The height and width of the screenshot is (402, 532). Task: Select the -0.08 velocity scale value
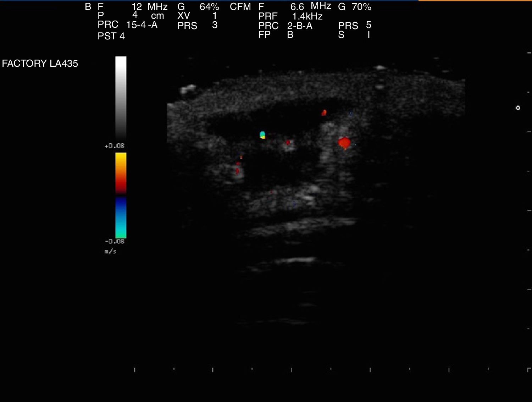click(115, 242)
